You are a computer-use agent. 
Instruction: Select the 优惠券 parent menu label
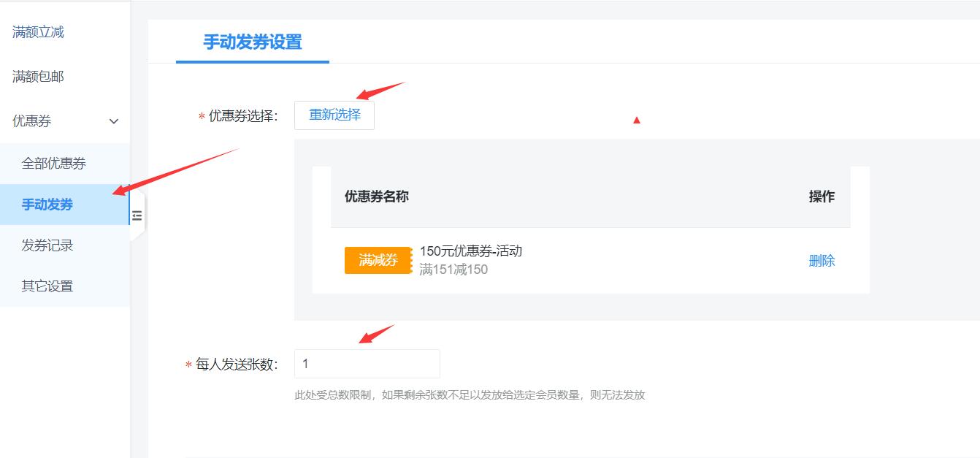click(32, 121)
